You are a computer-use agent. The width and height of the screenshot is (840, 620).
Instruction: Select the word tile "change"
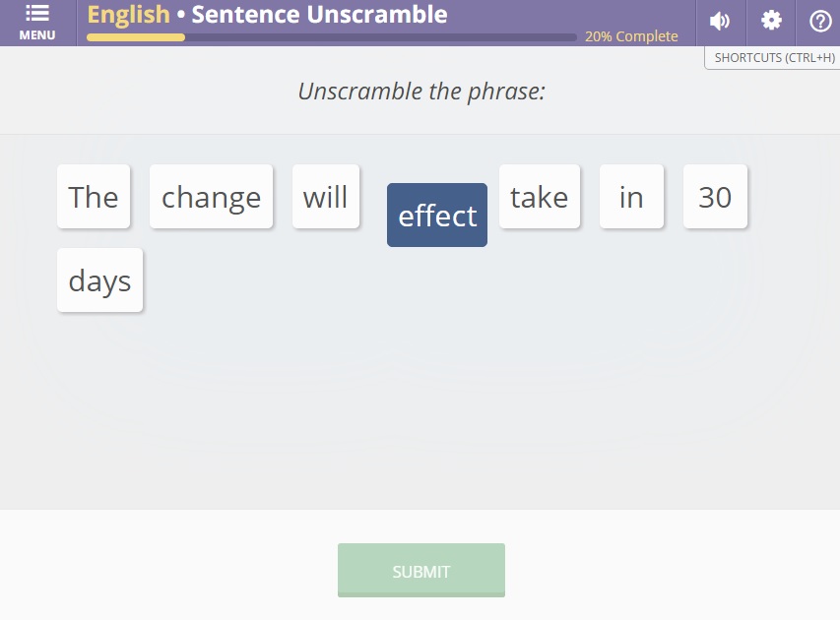[211, 197]
